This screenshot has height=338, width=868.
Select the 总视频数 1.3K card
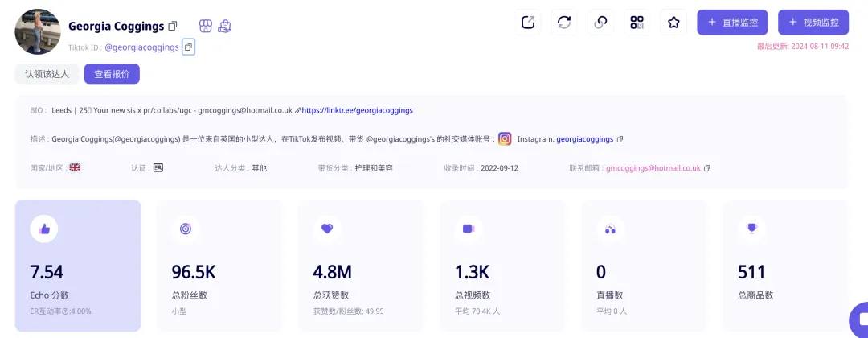coord(502,266)
